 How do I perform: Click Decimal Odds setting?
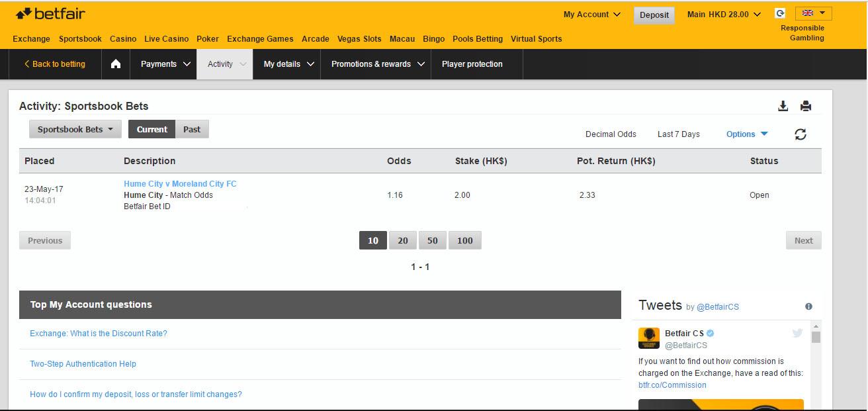[611, 134]
